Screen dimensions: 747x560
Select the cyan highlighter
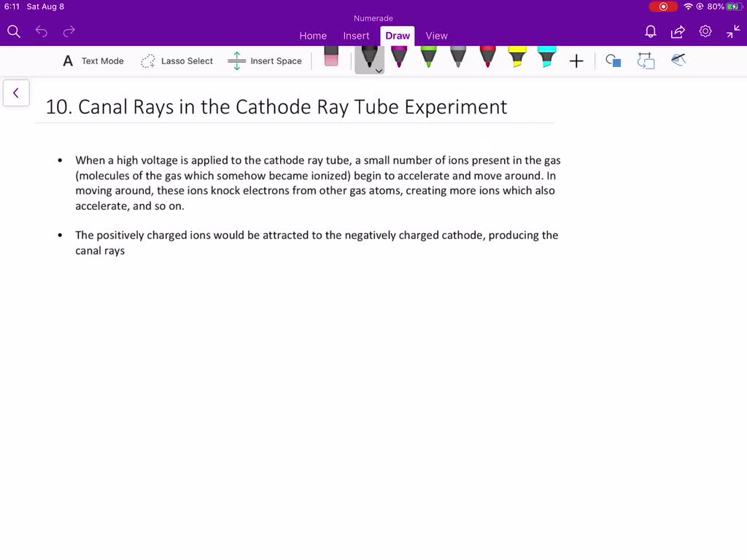tap(546, 57)
